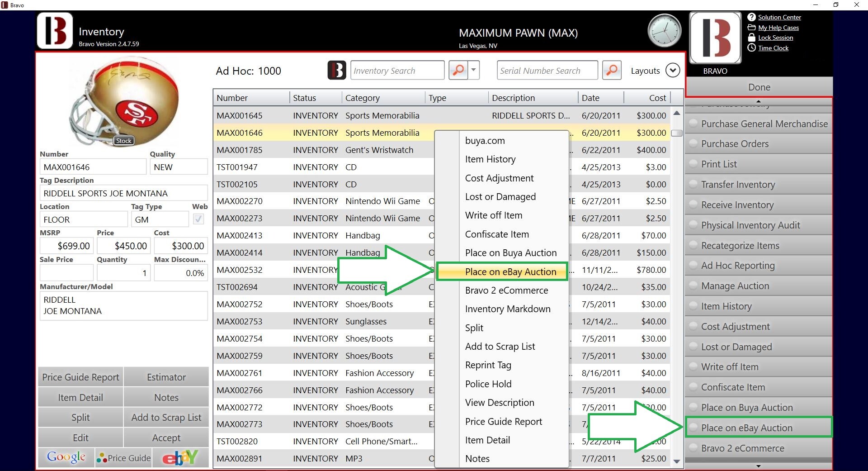Viewport: 868px width, 471px height.
Task: Sort by the Number column header
Action: 251,98
